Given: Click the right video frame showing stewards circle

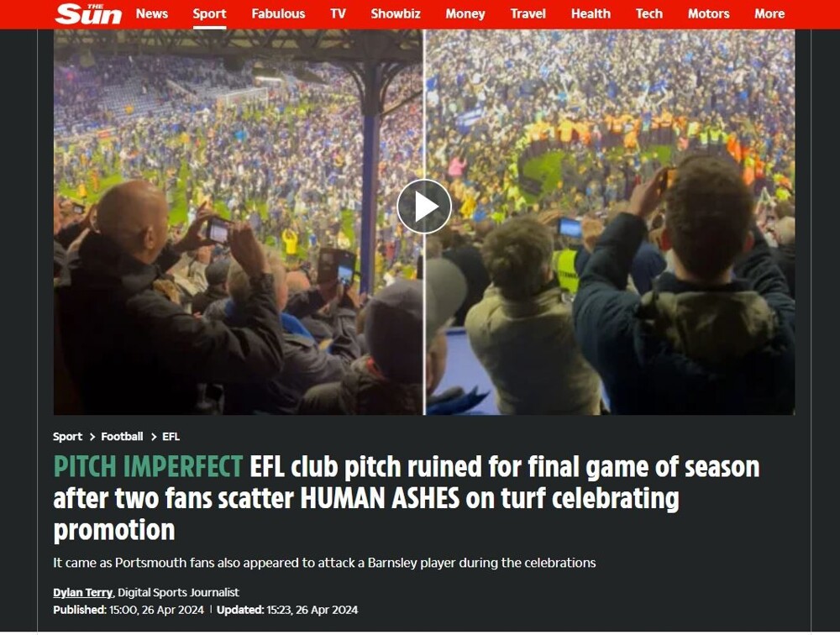Looking at the screenshot, I should pos(610,222).
